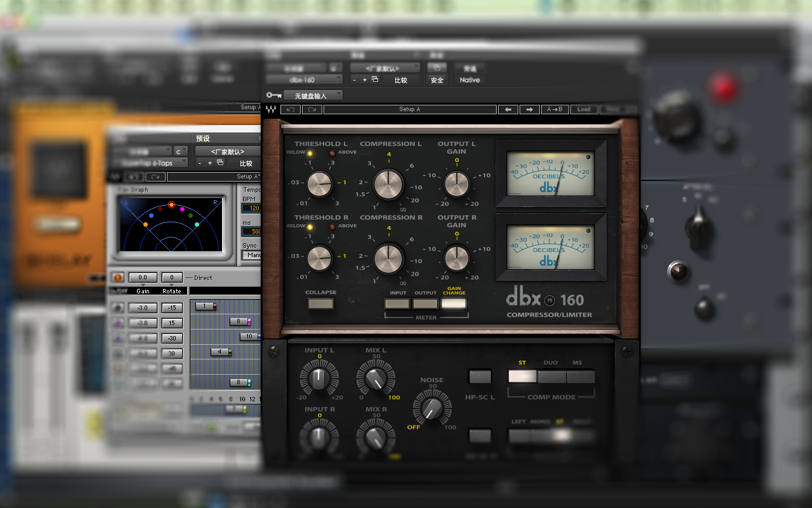Click the minus icon in dbx-160 preset row

click(x=355, y=80)
